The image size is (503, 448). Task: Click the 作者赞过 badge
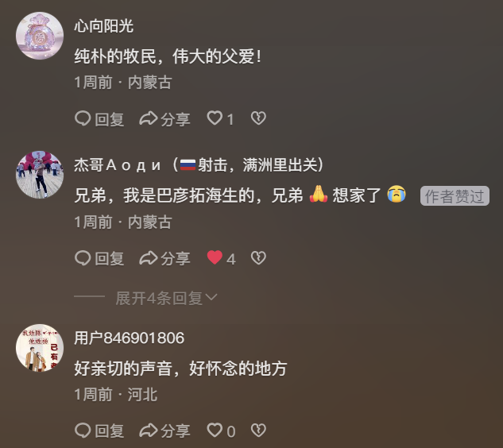click(x=455, y=196)
